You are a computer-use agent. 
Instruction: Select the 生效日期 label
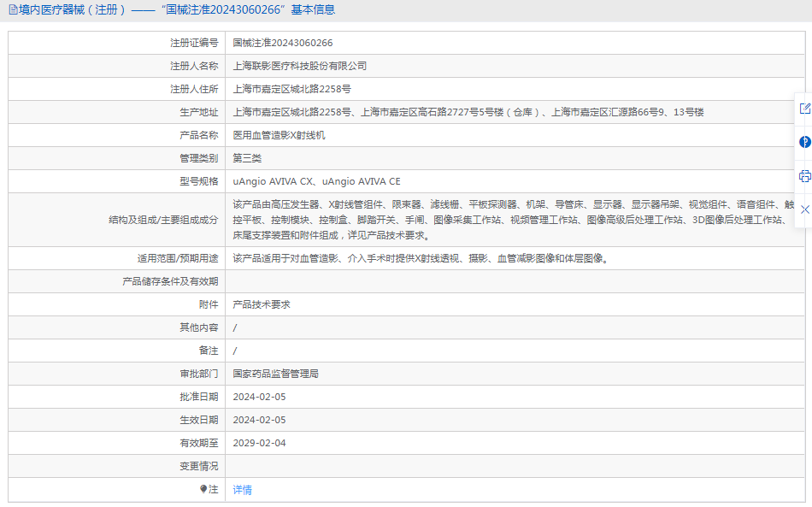[199, 420]
